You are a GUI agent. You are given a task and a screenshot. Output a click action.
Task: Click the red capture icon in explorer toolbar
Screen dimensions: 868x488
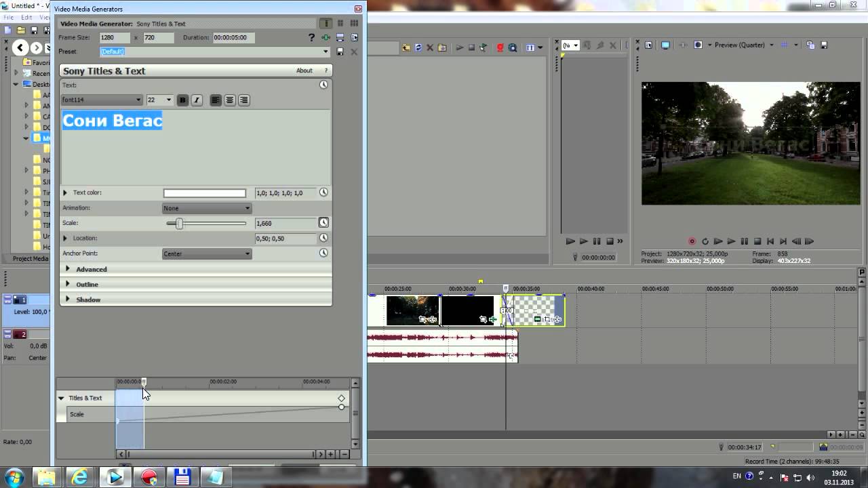[500, 47]
